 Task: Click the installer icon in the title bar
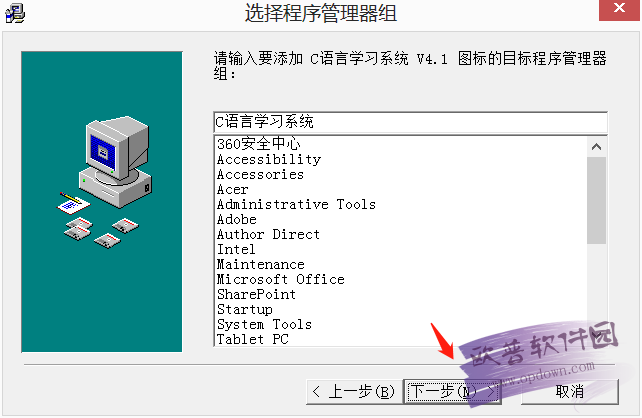(x=15, y=14)
